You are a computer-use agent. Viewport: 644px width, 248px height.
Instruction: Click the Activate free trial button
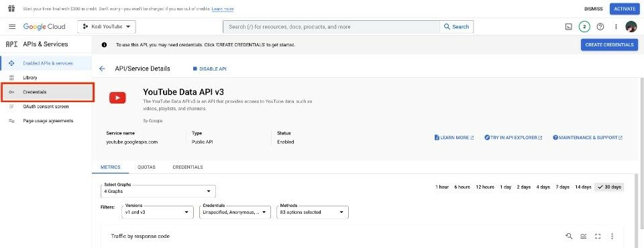[625, 9]
